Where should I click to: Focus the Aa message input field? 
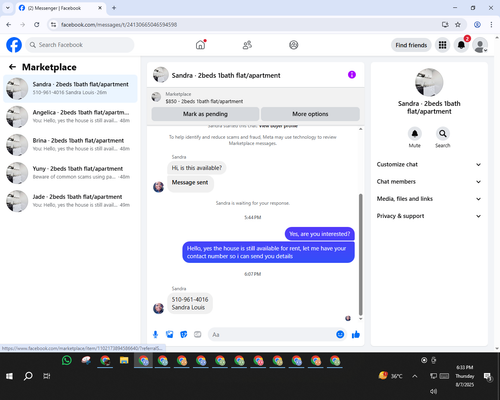[x=272, y=334]
